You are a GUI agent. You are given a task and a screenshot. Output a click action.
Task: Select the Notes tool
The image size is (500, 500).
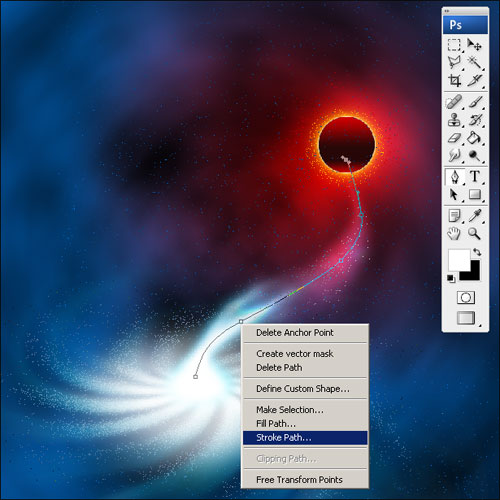pos(454,216)
